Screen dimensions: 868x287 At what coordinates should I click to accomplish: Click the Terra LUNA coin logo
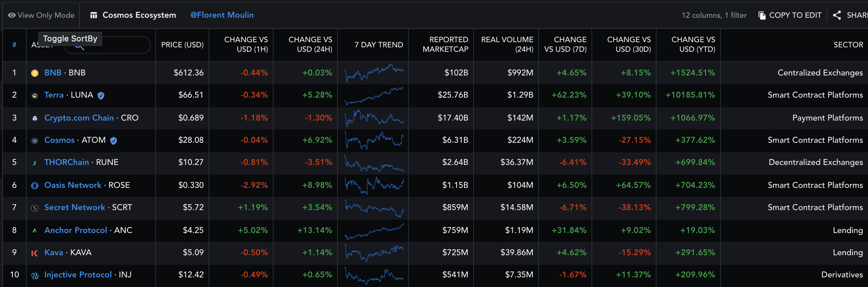coord(35,95)
